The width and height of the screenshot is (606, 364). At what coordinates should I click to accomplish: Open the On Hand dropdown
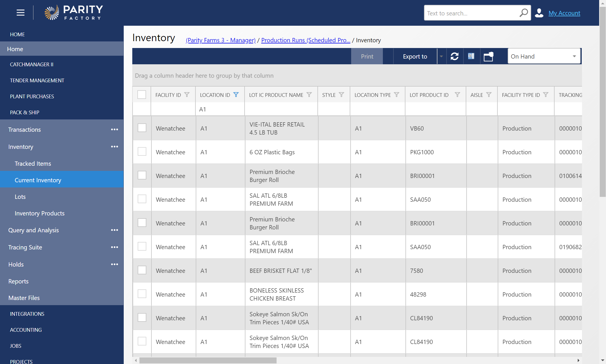tap(544, 56)
